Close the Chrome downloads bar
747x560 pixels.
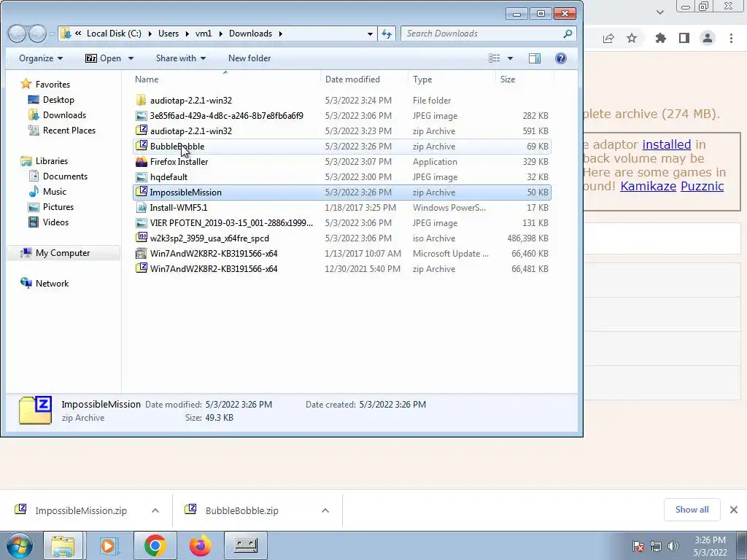click(x=734, y=510)
